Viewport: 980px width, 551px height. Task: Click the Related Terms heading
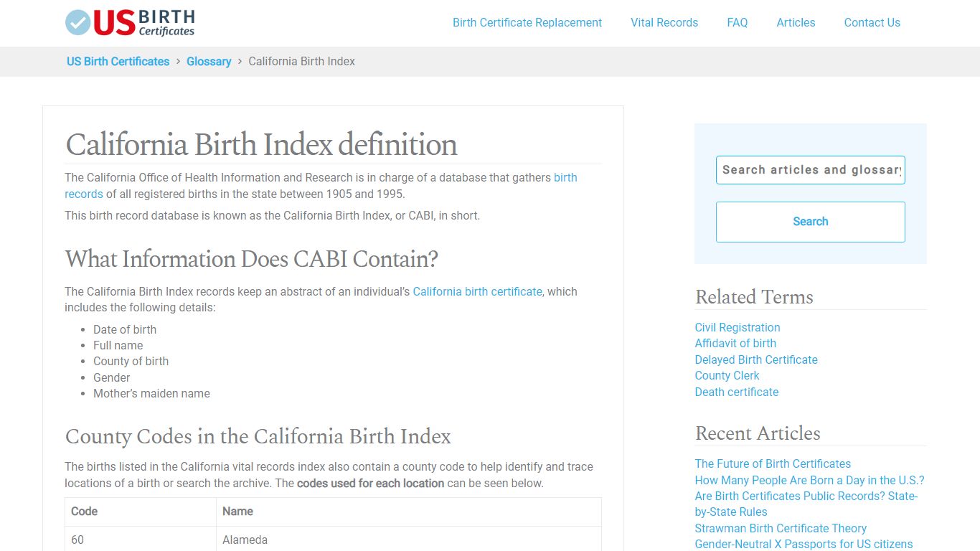click(754, 297)
